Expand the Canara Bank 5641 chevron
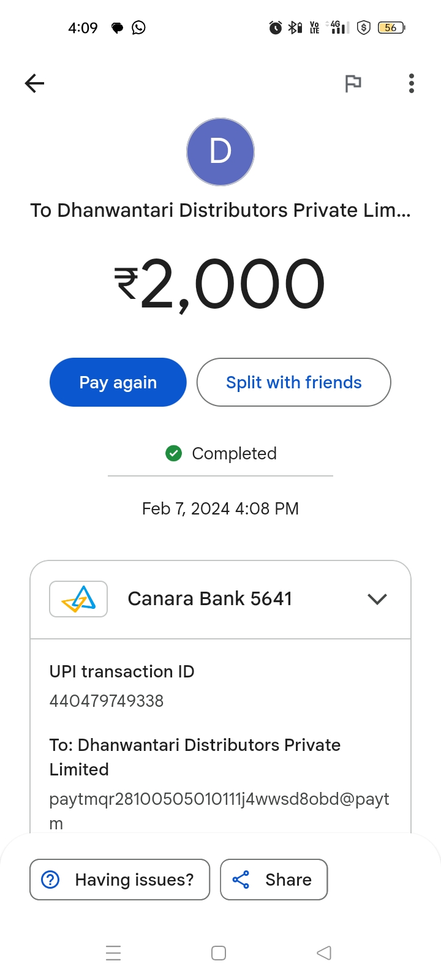This screenshot has width=441, height=980. pos(377,599)
